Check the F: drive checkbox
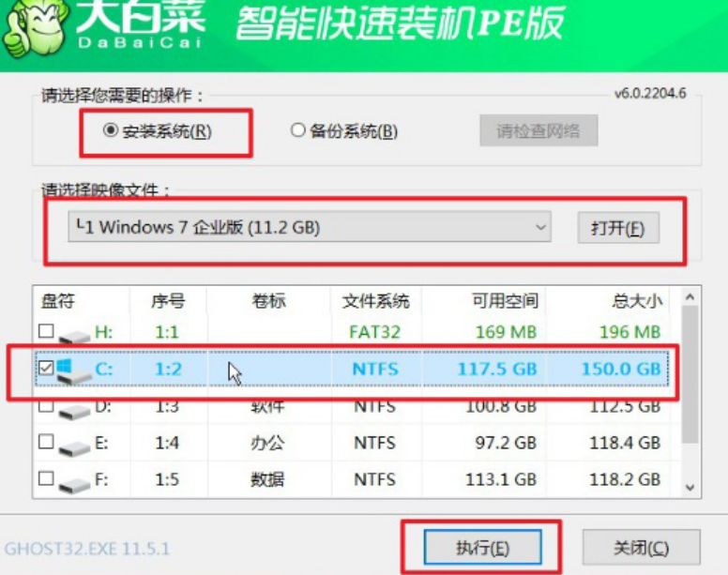The width and height of the screenshot is (728, 575). click(x=46, y=478)
